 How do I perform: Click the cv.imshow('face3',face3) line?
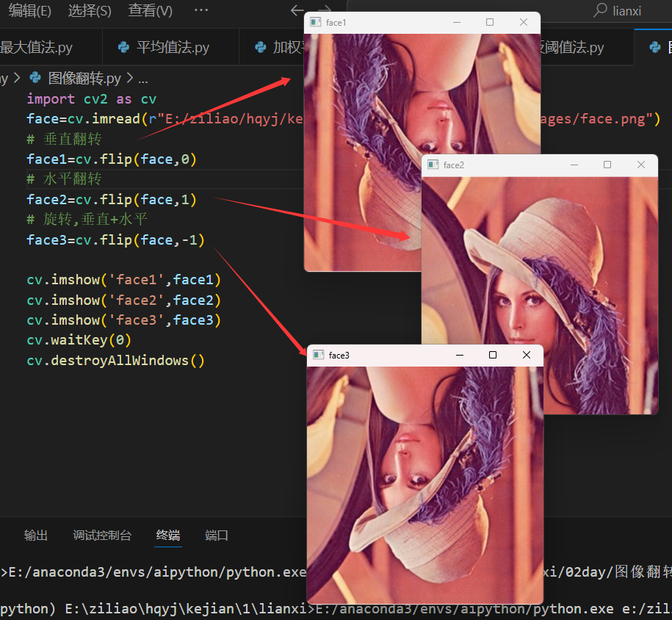coord(123,320)
